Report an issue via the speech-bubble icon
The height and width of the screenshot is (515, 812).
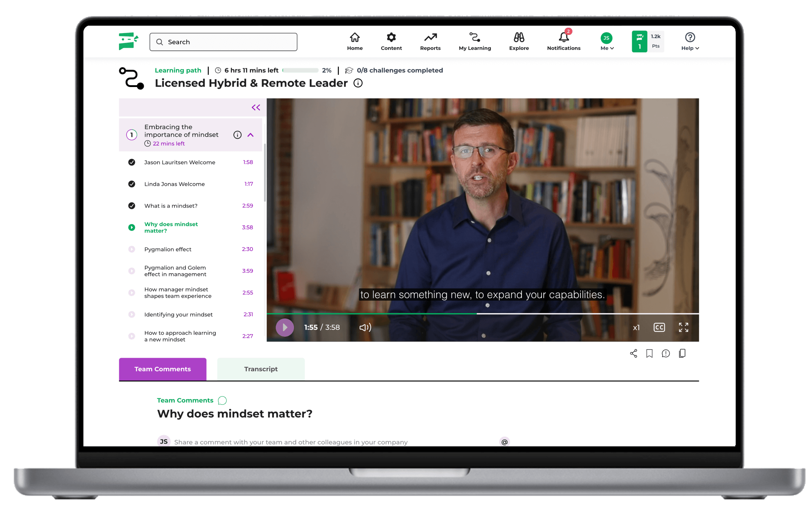pos(666,353)
